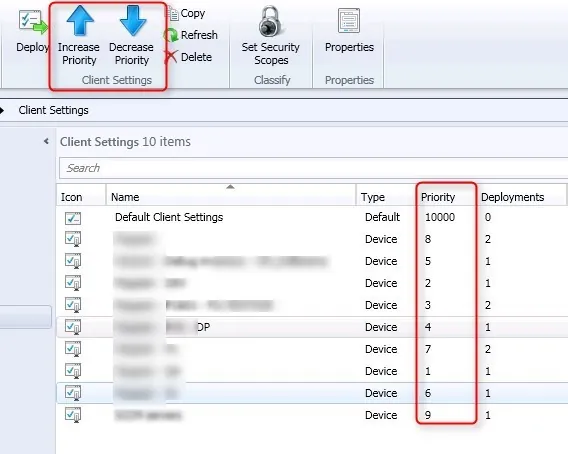Select icon of row with priority 2

(73, 283)
